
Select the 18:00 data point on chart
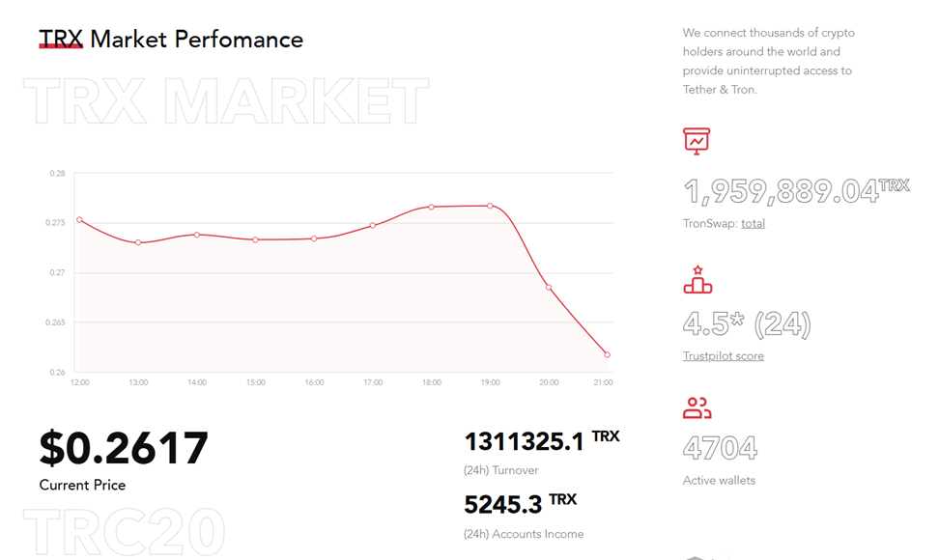(432, 207)
